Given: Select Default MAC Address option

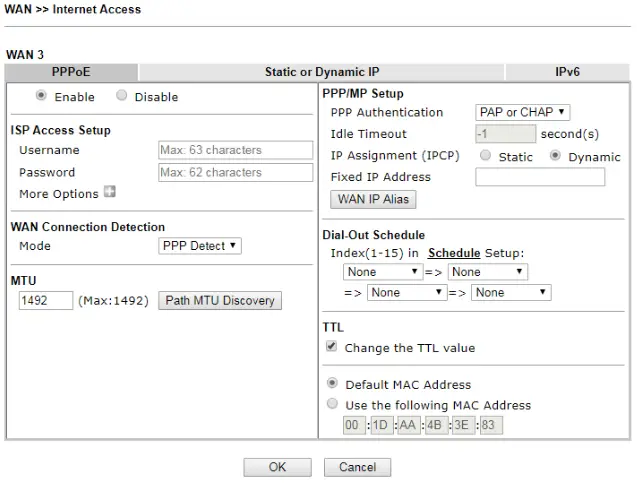Looking at the screenshot, I should 332,383.
